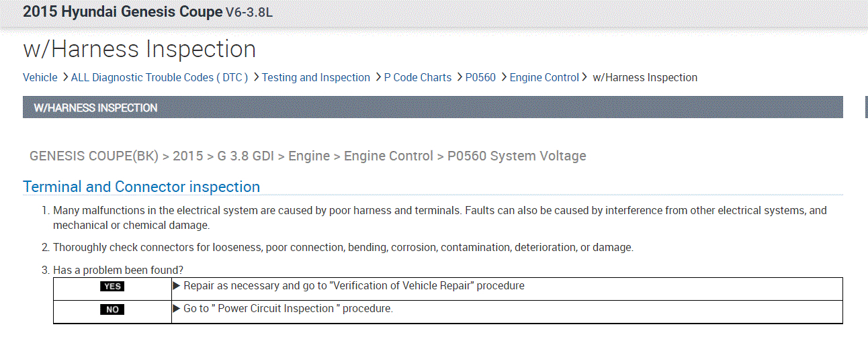Click chevron right after P0560 breadcrumb

[503, 77]
